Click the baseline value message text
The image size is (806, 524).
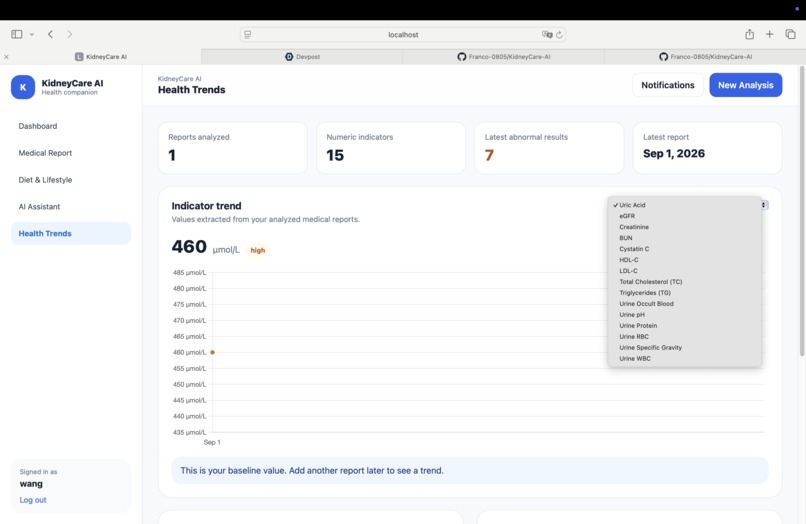point(312,471)
